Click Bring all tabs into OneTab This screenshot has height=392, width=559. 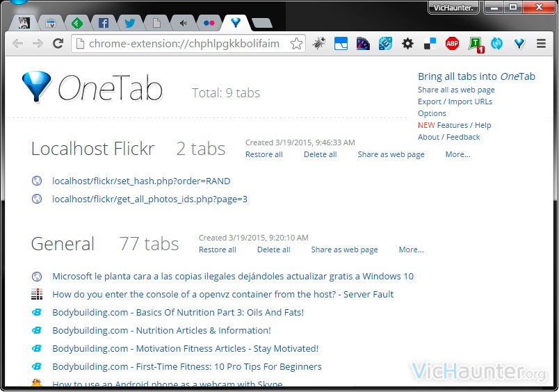tap(476, 76)
